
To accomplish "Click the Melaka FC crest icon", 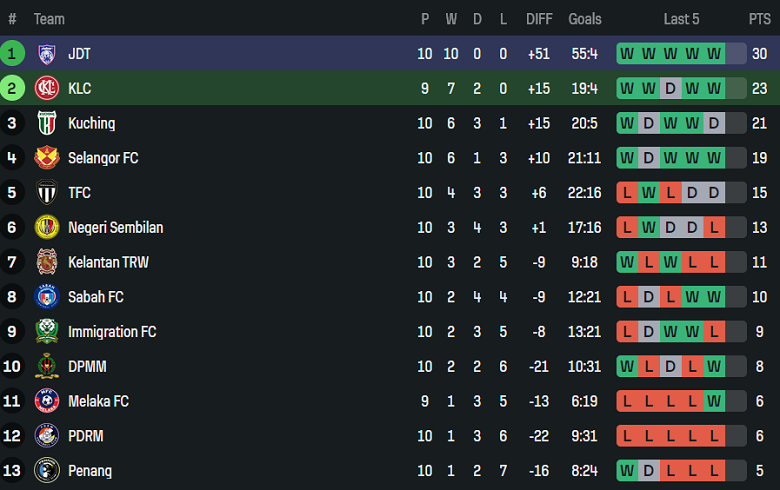I will click(47, 402).
